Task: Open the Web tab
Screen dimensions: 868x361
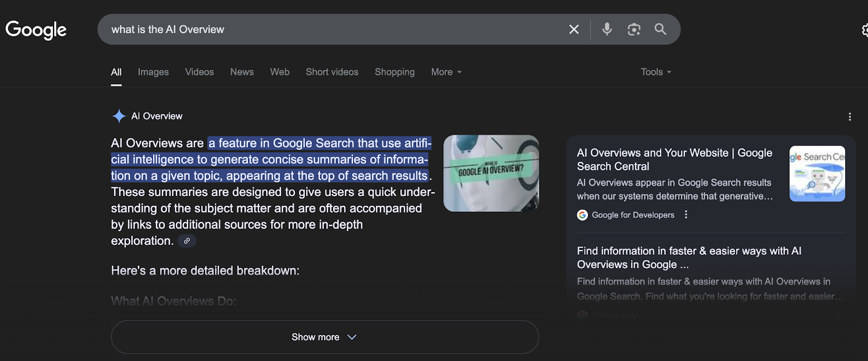Action: [279, 72]
